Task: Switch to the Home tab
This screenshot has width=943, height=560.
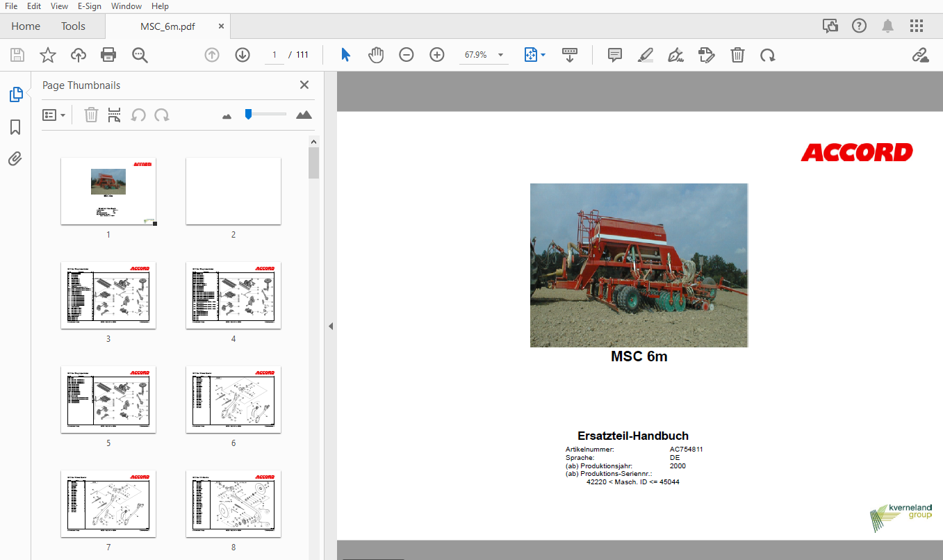Action: tap(26, 26)
